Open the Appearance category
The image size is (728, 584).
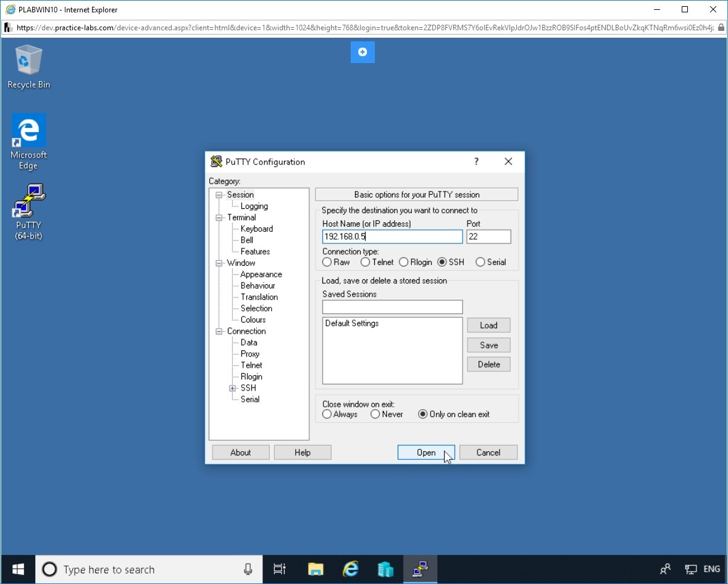[x=261, y=274]
